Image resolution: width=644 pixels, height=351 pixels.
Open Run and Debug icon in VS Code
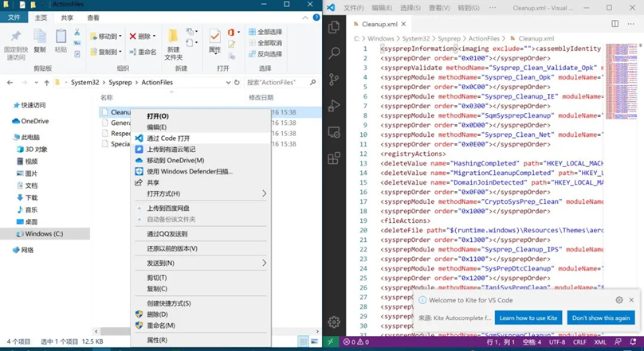pos(334,105)
